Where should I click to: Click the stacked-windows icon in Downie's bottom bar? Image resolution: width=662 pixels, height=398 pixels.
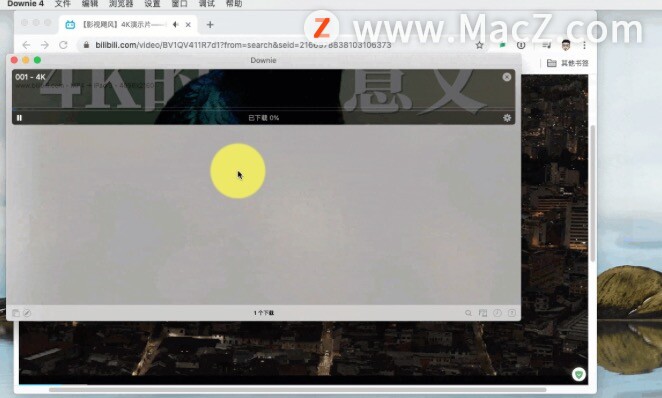click(x=16, y=313)
